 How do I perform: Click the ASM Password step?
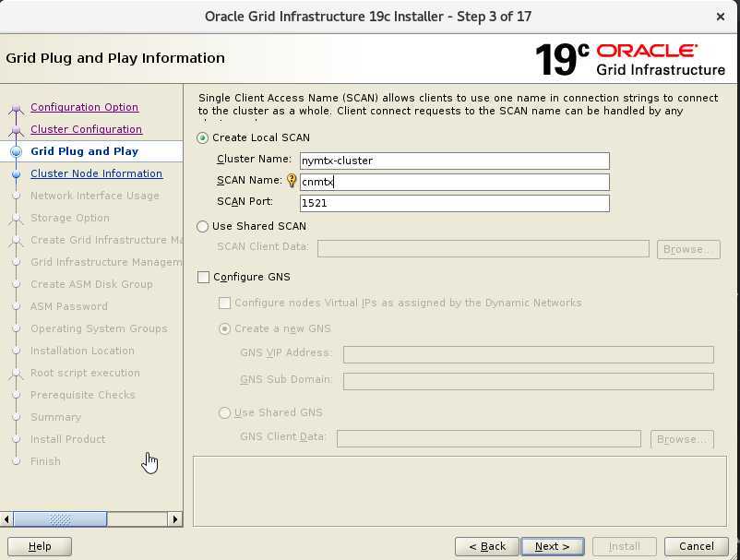tap(69, 306)
